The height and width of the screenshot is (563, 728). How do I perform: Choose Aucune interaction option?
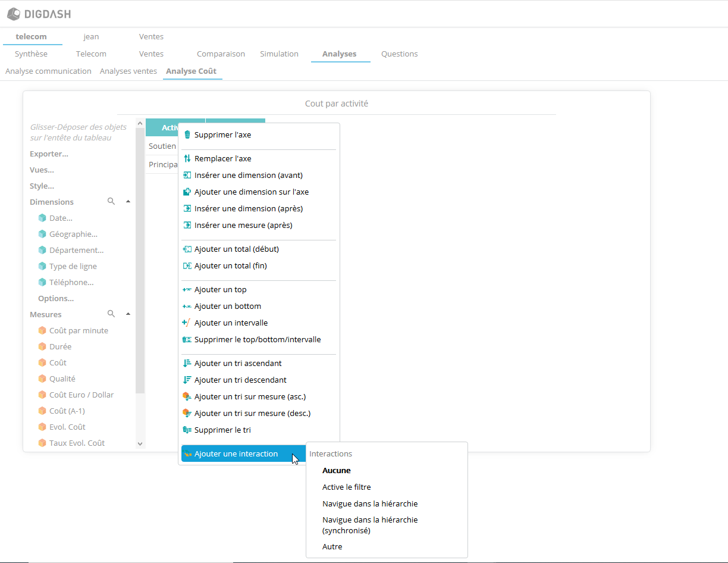point(337,470)
